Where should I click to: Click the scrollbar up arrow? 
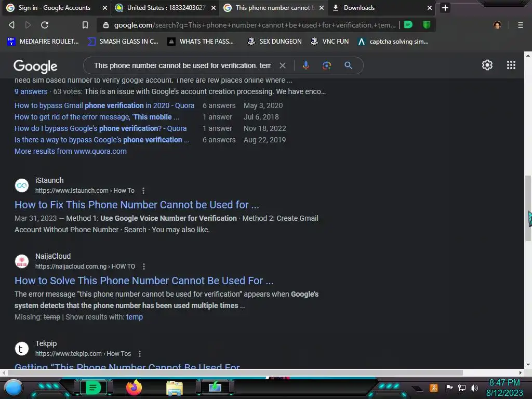pos(528,55)
